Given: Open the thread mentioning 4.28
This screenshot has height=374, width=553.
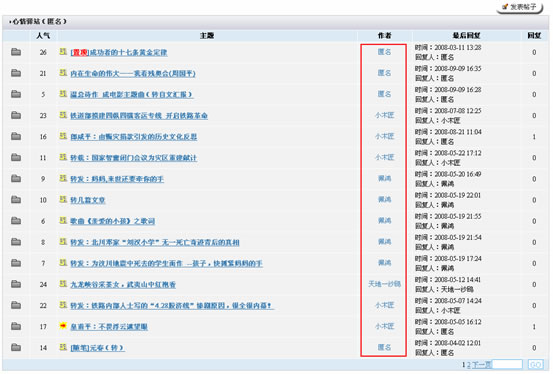Looking at the screenshot, I should pos(172,306).
